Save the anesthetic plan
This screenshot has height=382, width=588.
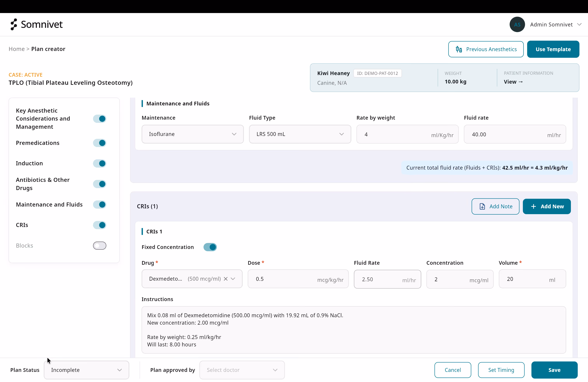coord(554,370)
